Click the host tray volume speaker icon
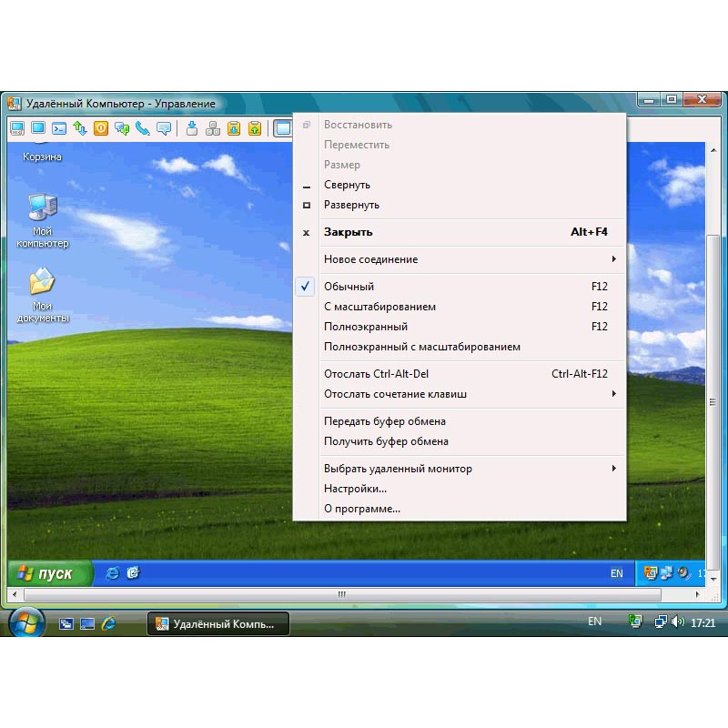Viewport: 728px width, 728px height. pos(677,622)
